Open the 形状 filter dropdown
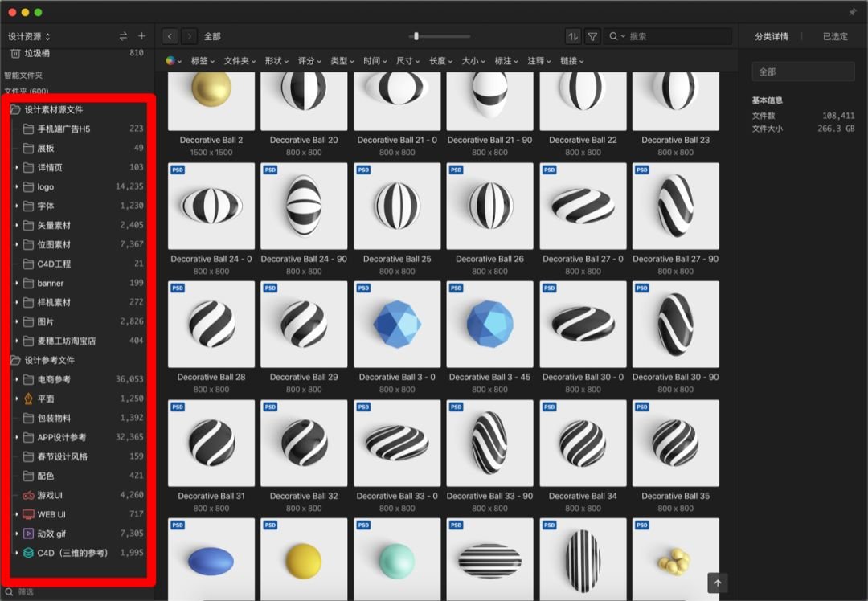 click(276, 61)
